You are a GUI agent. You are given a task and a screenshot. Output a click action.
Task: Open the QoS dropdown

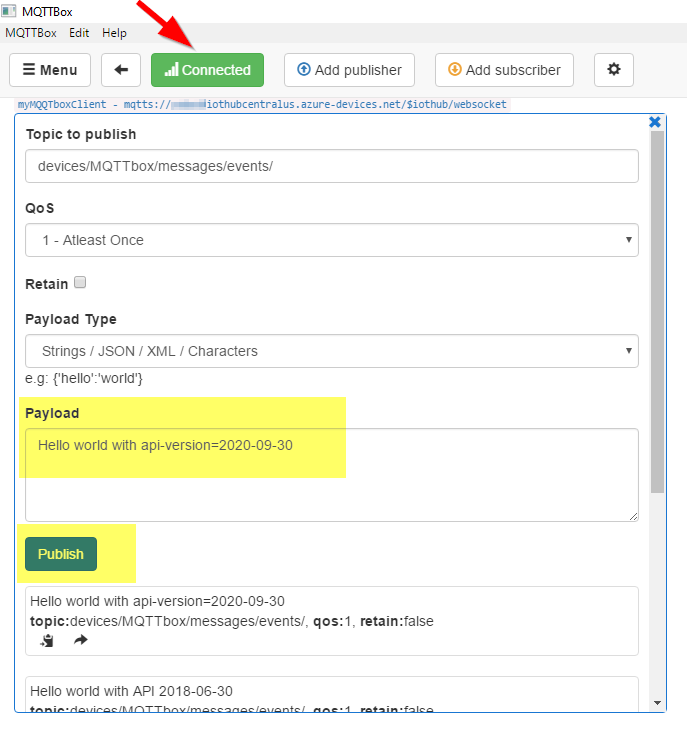click(x=332, y=240)
